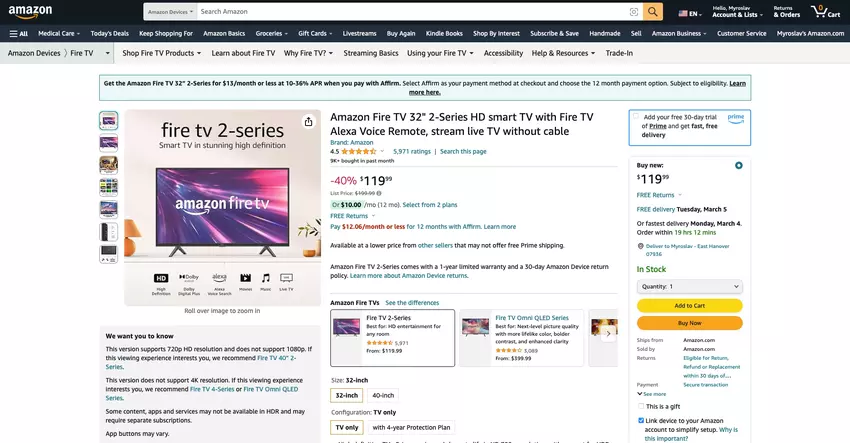Open the shopping cart
This screenshot has width=850, height=443.
[825, 12]
